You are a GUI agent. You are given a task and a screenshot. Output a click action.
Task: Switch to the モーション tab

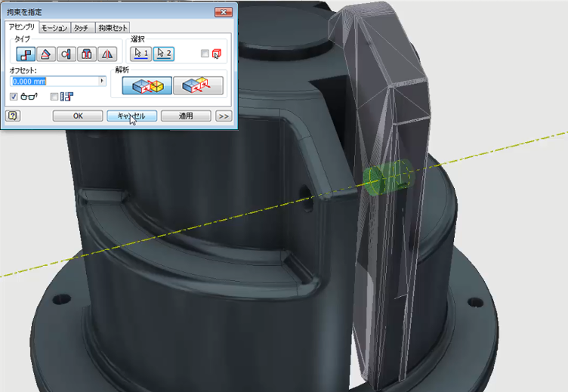click(x=54, y=28)
